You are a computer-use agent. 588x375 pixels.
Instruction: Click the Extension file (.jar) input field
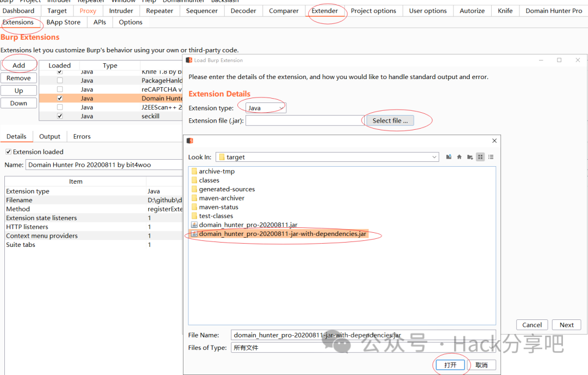pyautogui.click(x=305, y=120)
